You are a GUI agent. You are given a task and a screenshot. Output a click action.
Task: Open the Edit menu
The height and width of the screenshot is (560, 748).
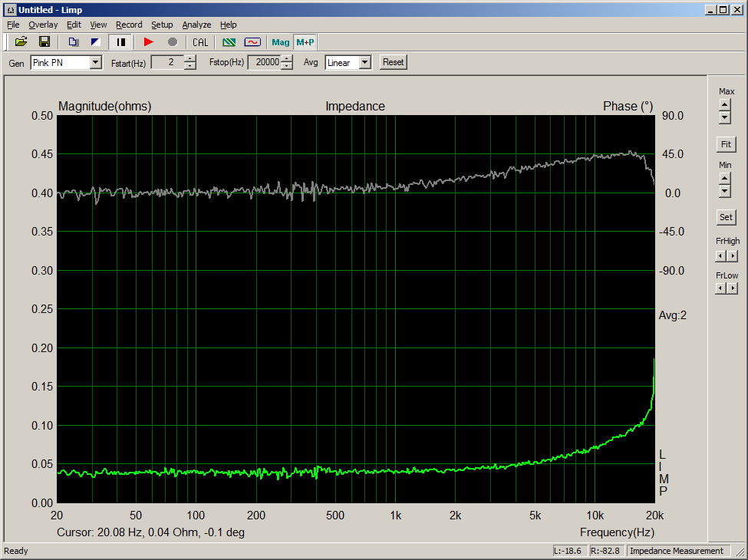(74, 25)
